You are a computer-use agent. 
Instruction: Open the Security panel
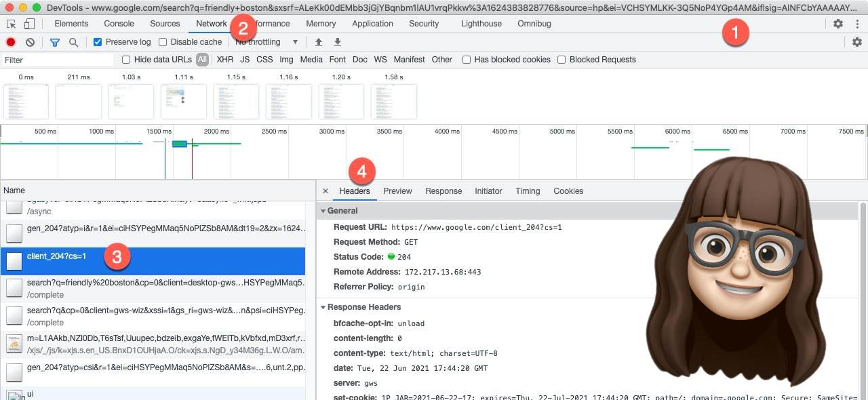click(424, 24)
